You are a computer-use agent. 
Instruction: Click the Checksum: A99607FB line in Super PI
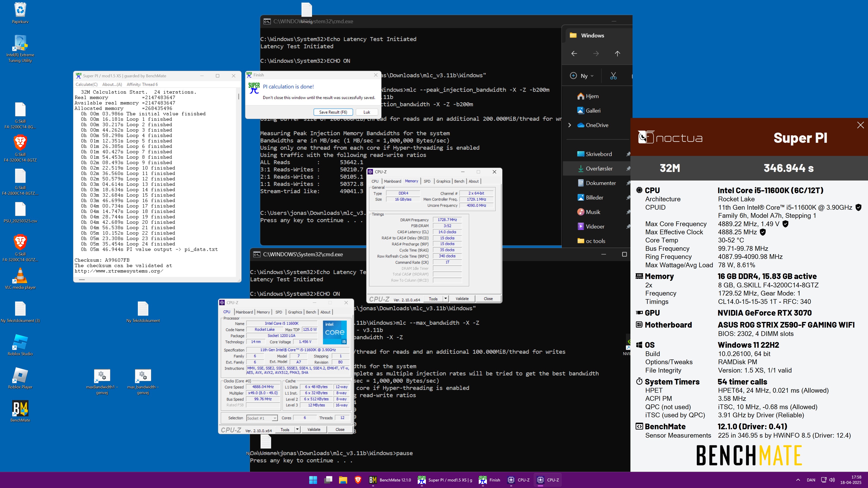[102, 260]
